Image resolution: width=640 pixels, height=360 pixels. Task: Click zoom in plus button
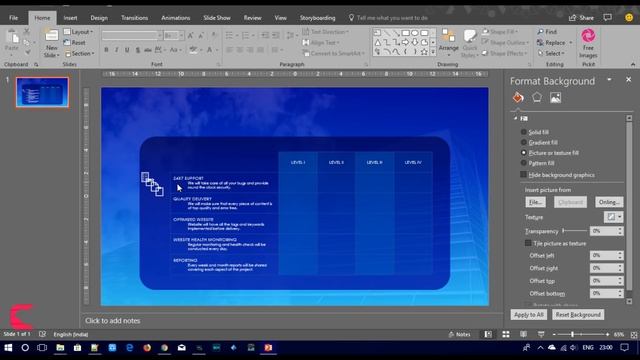click(607, 334)
